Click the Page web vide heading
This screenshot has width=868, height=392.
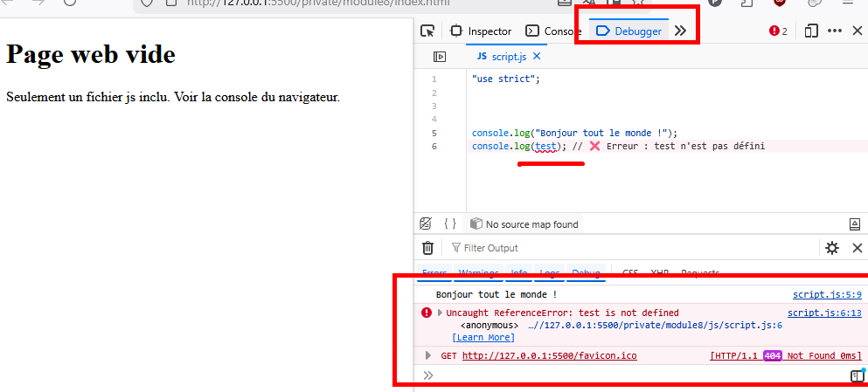(91, 54)
